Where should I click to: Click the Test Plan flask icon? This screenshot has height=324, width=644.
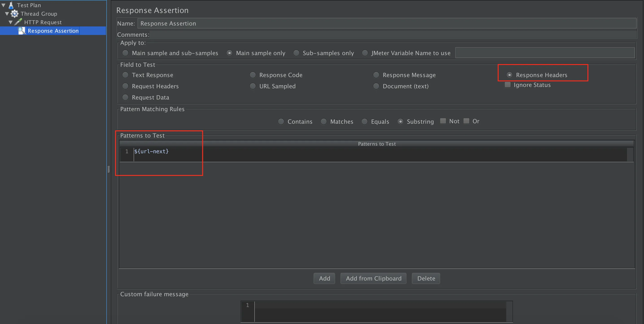pos(11,5)
